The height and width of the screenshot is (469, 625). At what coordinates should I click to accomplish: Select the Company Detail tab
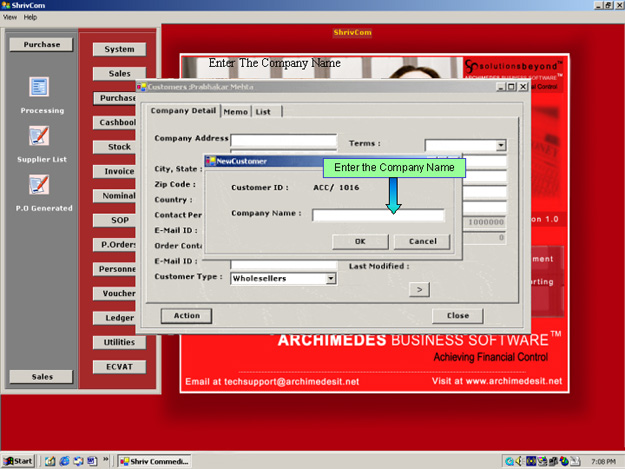pos(183,111)
